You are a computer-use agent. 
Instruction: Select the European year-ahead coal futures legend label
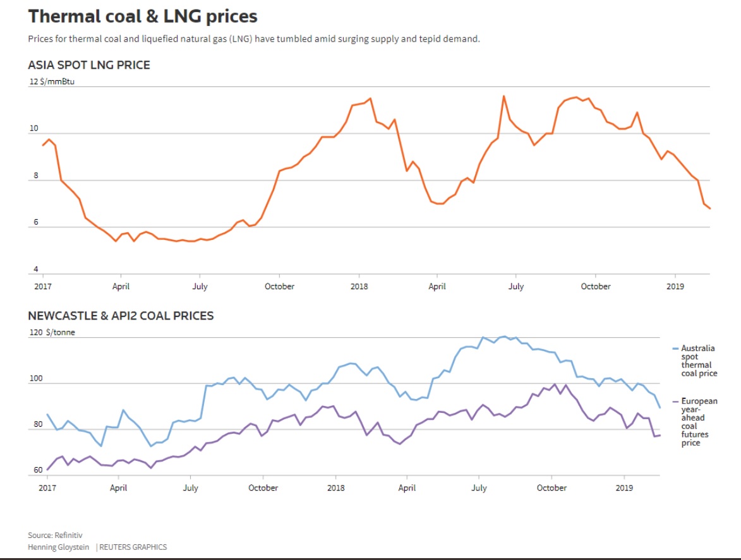pos(699,422)
